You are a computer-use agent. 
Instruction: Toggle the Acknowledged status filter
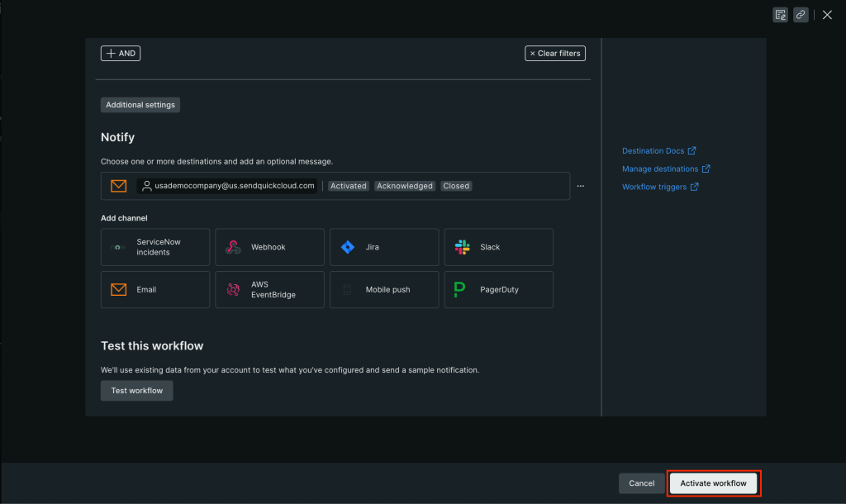click(404, 185)
